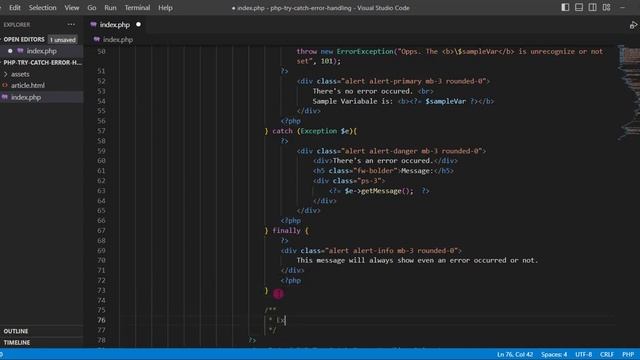Collapse the Open Editors section

(24, 39)
